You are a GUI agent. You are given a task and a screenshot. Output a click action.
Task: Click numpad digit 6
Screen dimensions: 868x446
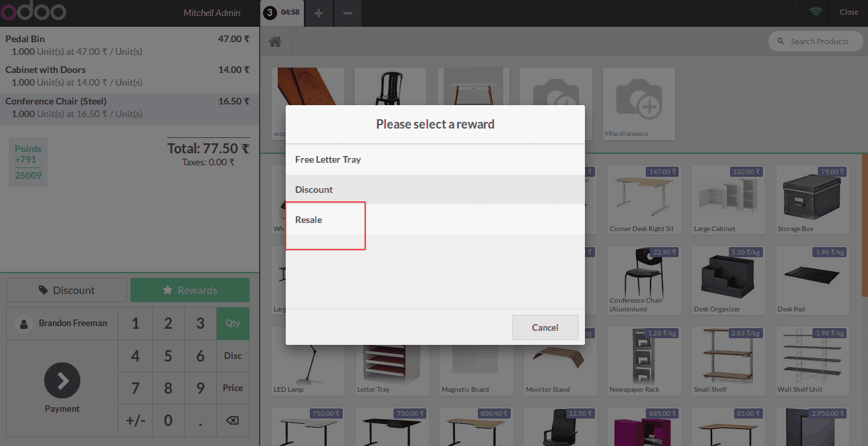[200, 356]
